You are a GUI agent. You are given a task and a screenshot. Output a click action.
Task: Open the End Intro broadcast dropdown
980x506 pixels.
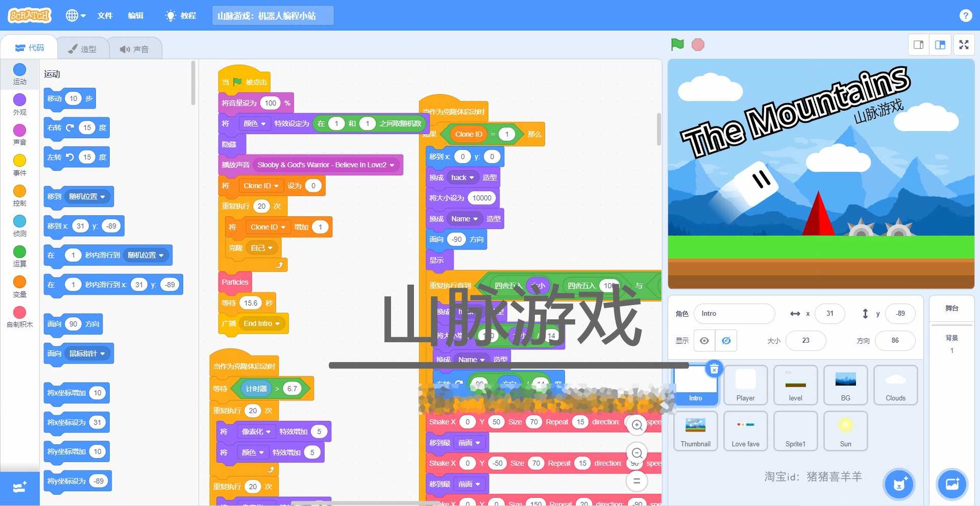pyautogui.click(x=261, y=323)
